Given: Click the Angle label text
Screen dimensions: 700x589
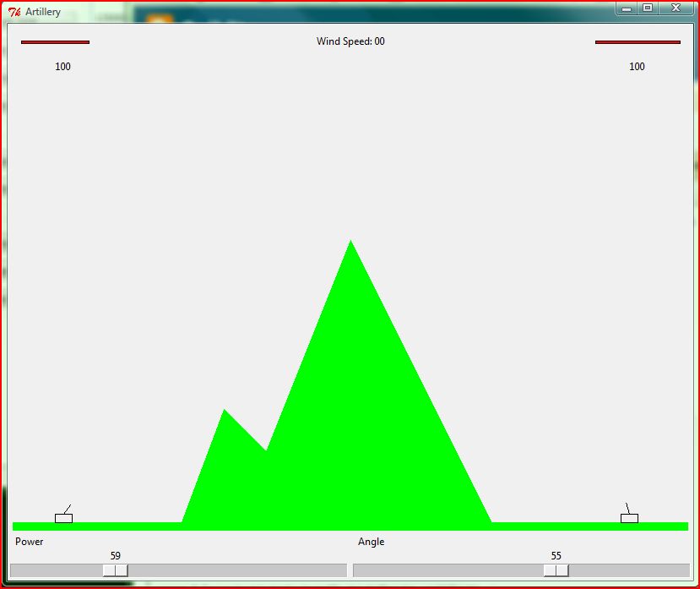Looking at the screenshot, I should tap(371, 542).
